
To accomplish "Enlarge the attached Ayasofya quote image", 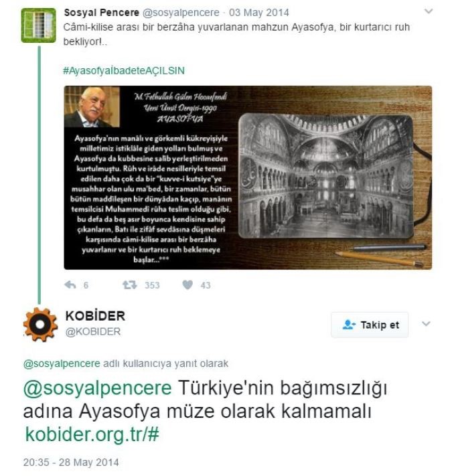I will tap(248, 177).
